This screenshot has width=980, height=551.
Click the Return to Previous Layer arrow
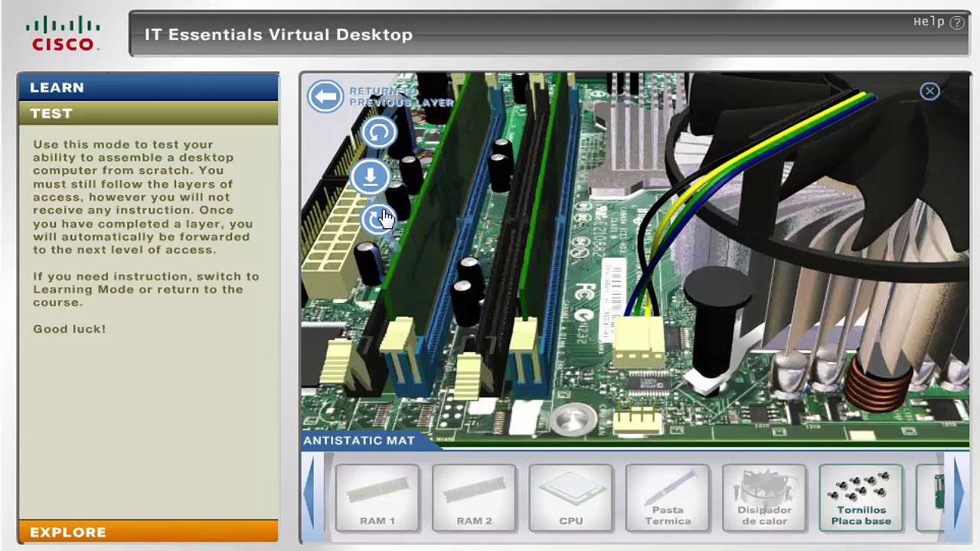point(325,97)
